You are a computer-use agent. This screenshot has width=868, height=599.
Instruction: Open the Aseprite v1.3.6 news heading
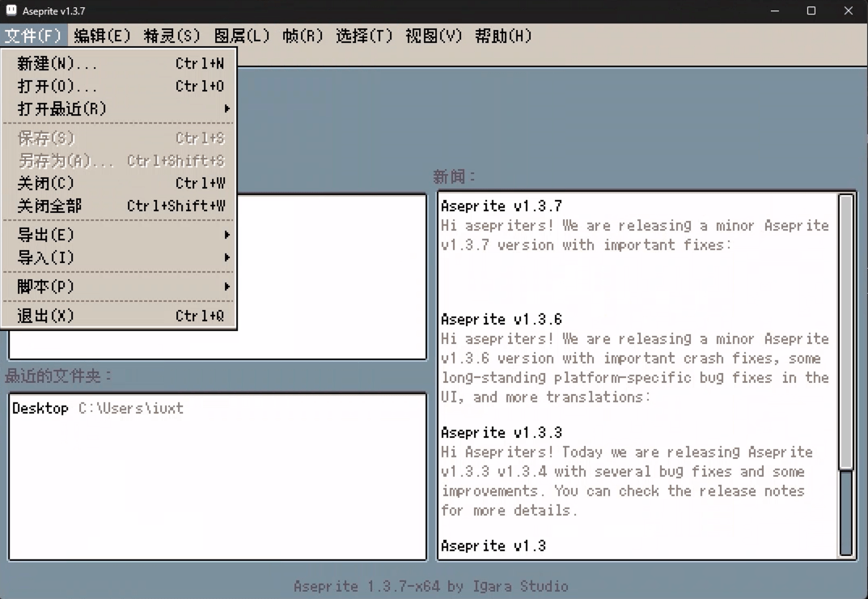coord(501,319)
